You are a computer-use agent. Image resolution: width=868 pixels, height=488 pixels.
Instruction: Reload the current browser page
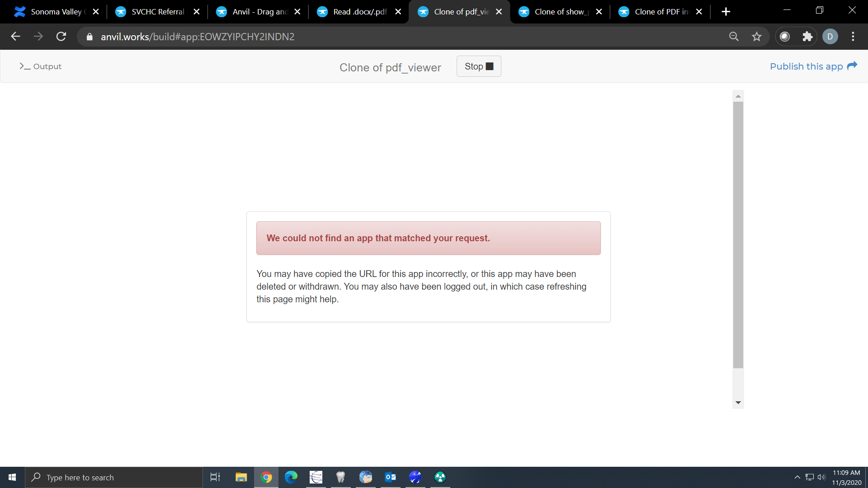point(61,37)
